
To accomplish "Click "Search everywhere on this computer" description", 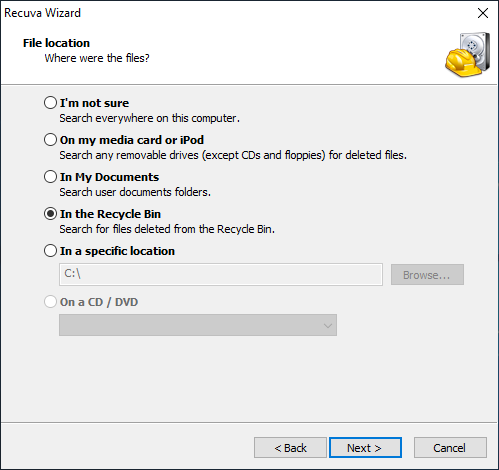I will coord(150,118).
